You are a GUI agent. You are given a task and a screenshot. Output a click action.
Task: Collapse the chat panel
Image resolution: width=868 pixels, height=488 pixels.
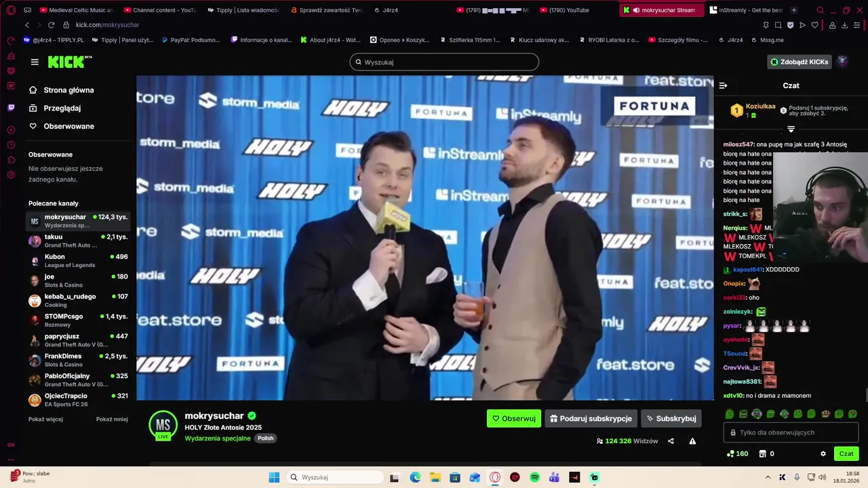pos(723,85)
